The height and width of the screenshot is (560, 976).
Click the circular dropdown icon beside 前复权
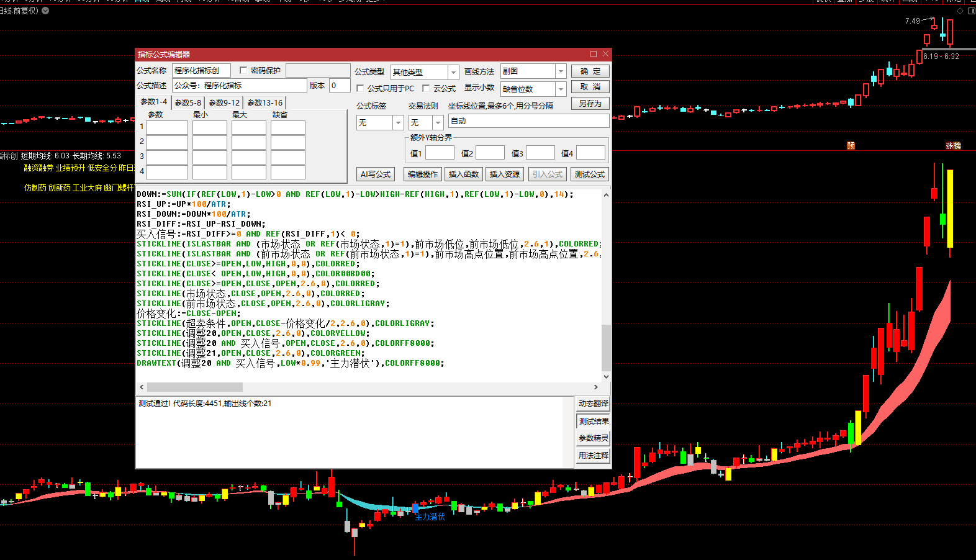click(x=45, y=11)
